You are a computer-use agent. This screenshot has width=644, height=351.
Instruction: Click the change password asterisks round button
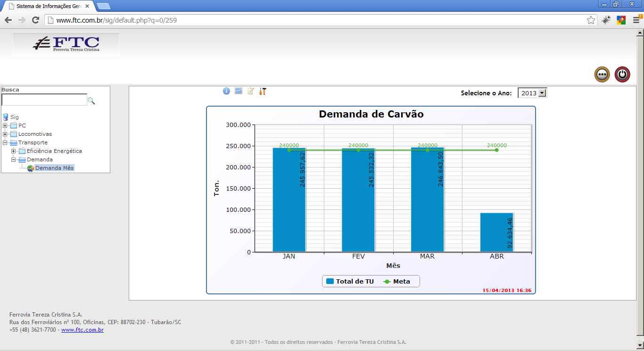(602, 75)
